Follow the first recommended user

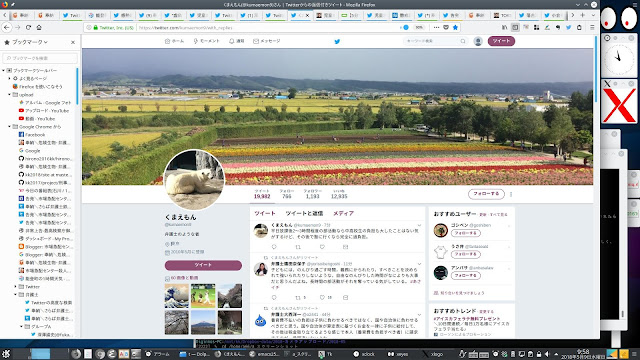pos(466,233)
